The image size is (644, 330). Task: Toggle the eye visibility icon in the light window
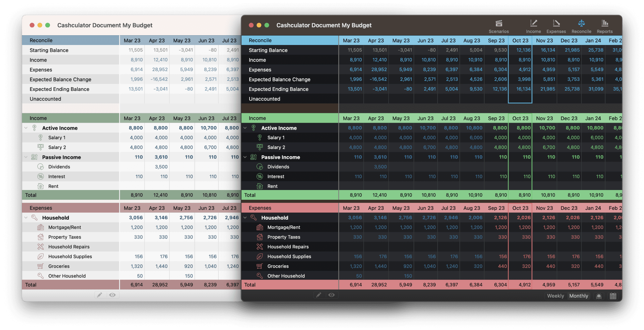click(113, 295)
